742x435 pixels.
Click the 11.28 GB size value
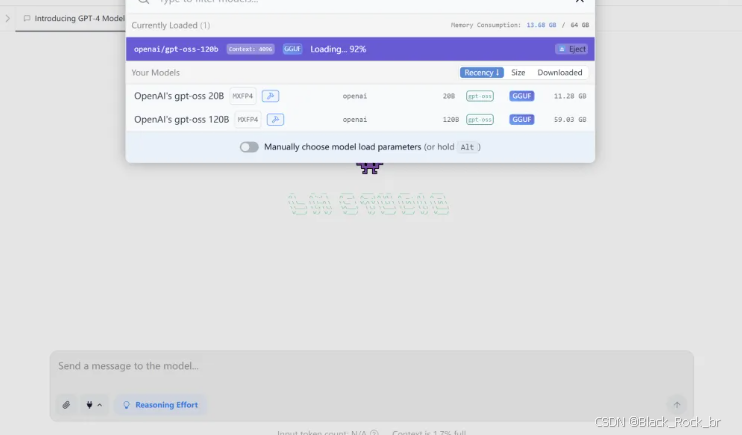[x=570, y=96]
